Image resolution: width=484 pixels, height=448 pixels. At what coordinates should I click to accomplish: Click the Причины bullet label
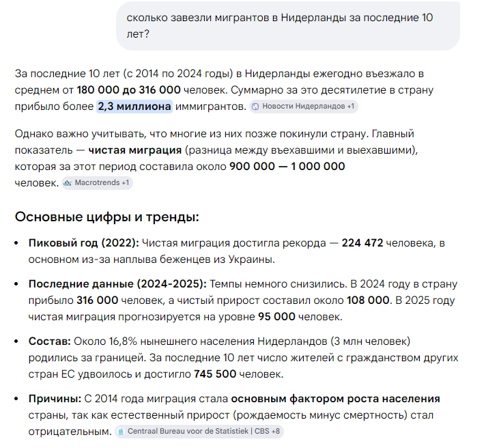coord(55,399)
